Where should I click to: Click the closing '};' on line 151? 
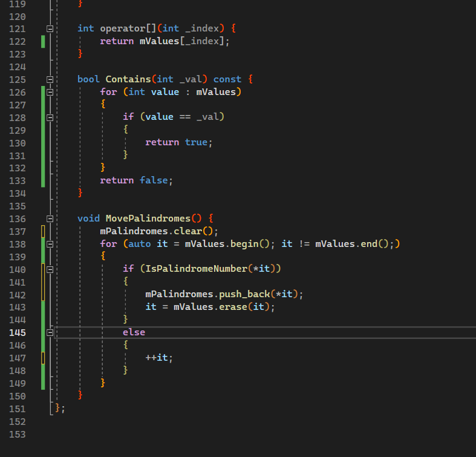click(60, 409)
